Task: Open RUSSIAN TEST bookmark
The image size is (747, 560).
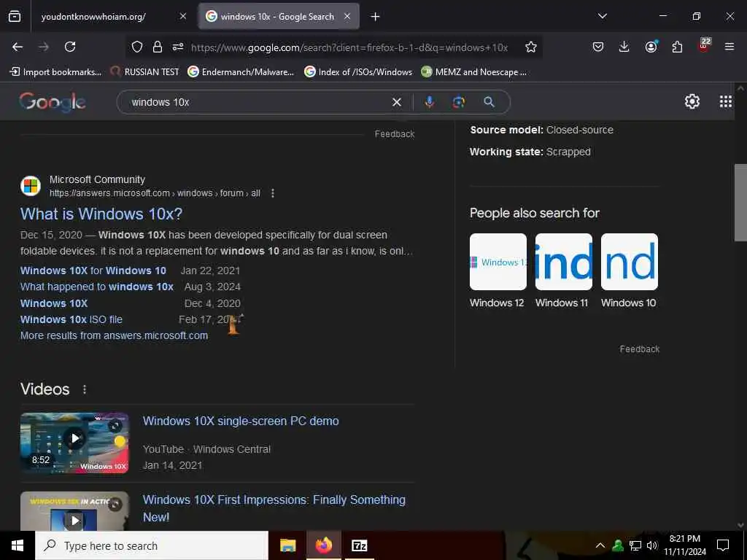Action: 144,72
